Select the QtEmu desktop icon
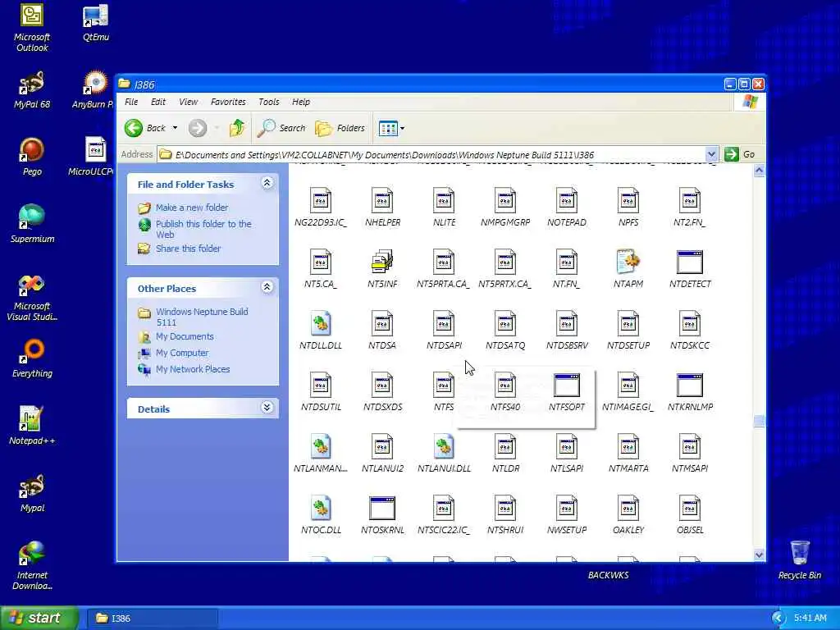This screenshot has height=630, width=840. [x=95, y=22]
